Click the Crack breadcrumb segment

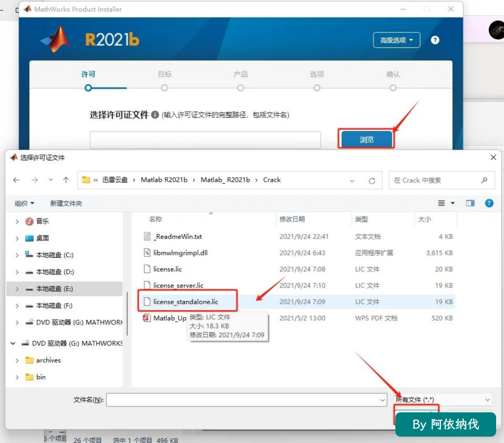coord(272,180)
